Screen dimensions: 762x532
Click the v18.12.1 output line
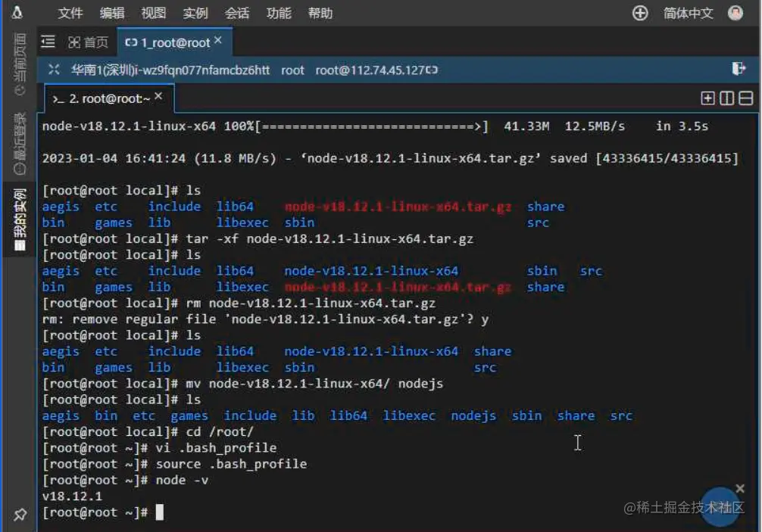[x=72, y=496]
